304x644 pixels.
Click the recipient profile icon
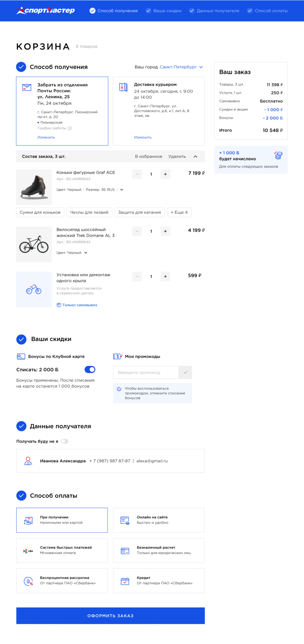click(x=28, y=461)
